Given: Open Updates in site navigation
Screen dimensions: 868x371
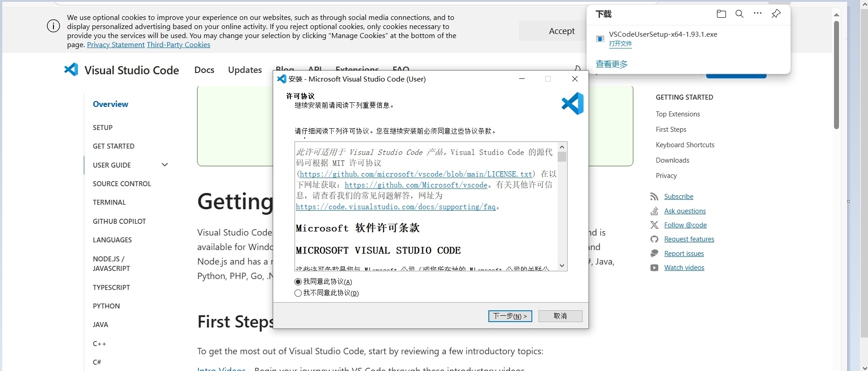Looking at the screenshot, I should coord(245,70).
